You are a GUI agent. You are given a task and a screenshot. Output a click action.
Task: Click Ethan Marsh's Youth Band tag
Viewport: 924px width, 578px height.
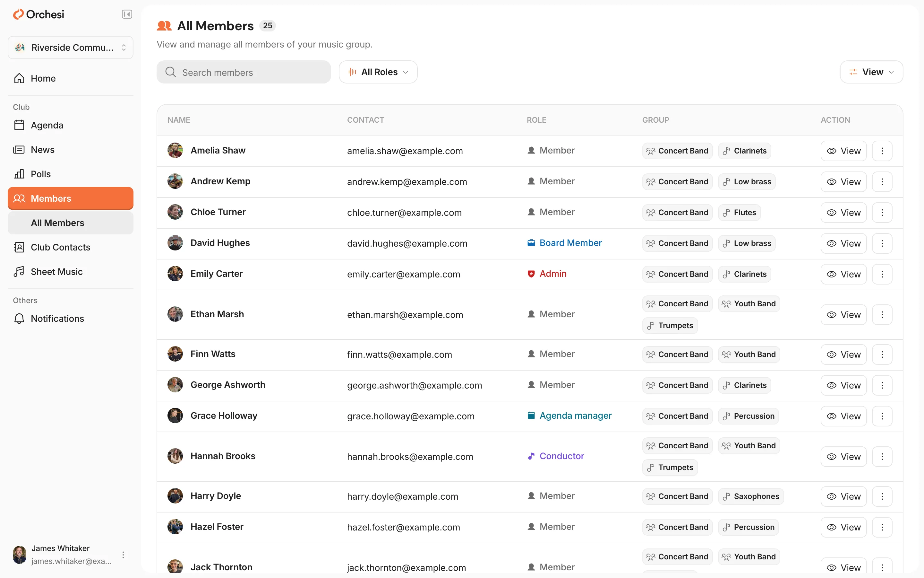(x=749, y=304)
